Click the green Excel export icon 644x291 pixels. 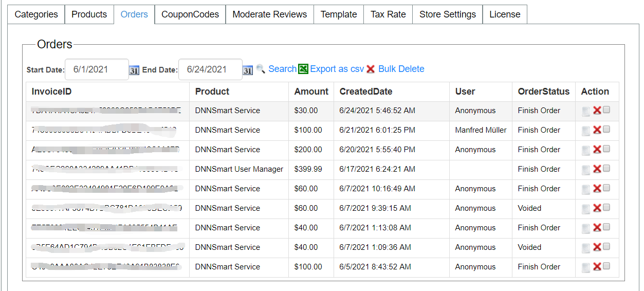click(303, 69)
